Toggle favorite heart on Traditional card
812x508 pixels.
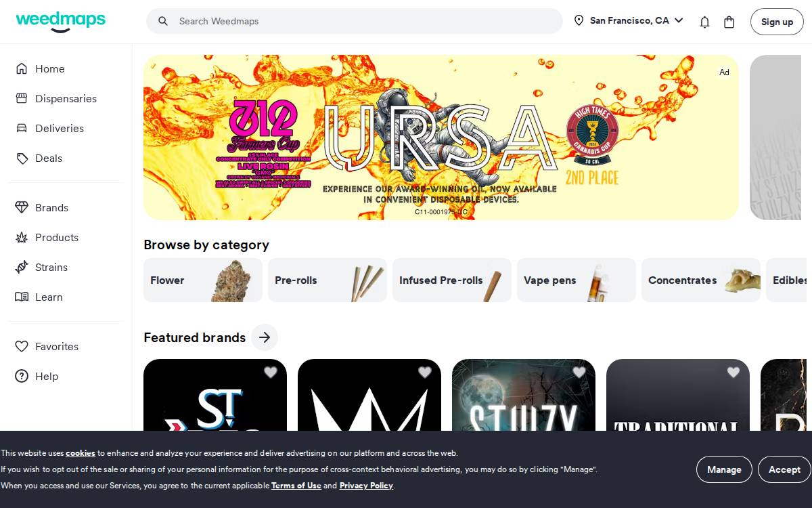(734, 372)
